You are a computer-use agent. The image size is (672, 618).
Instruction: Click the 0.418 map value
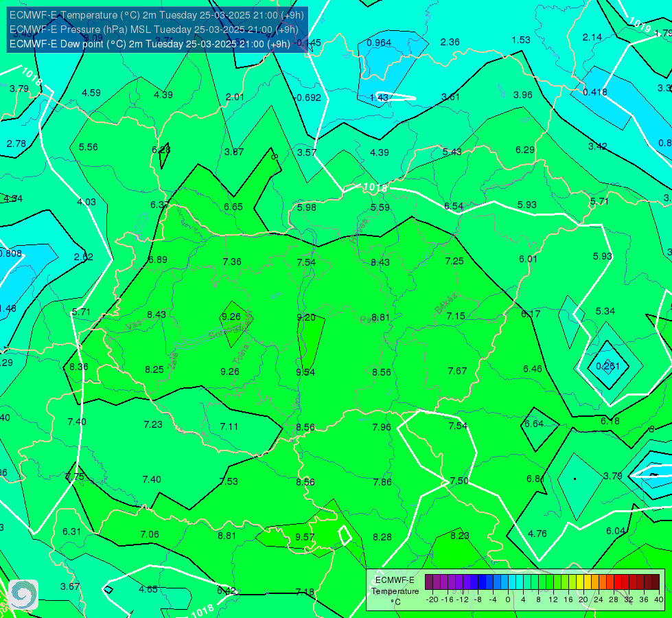click(x=595, y=92)
